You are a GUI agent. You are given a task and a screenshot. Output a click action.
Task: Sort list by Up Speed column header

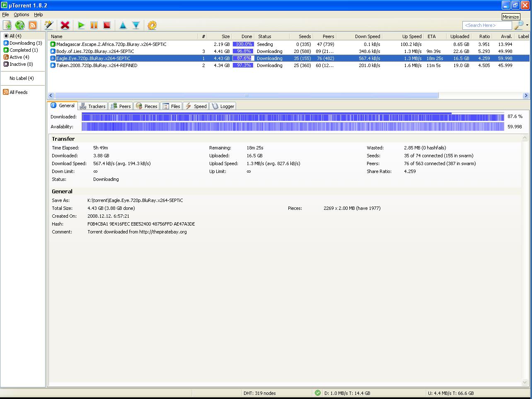click(x=403, y=36)
